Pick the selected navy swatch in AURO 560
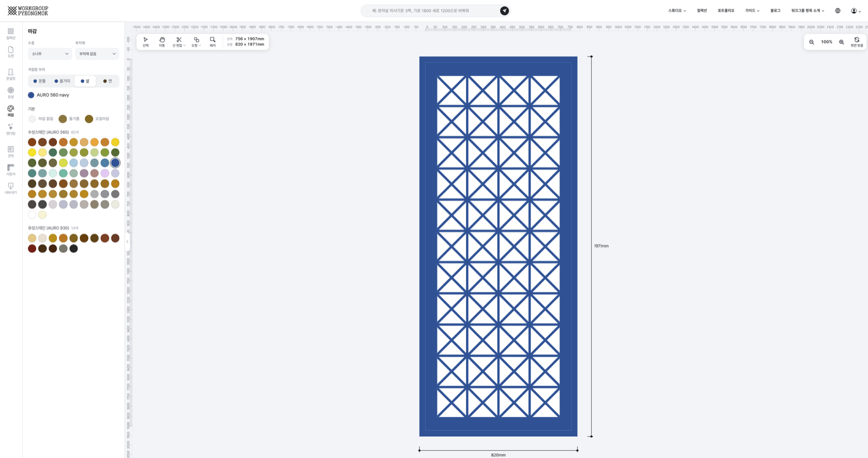Image resolution: width=868 pixels, height=458 pixels. (115, 163)
